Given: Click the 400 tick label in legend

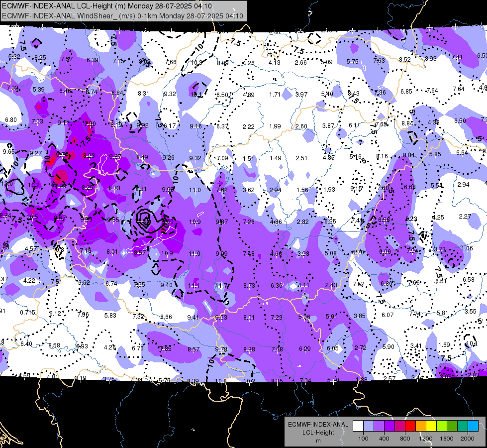Looking at the screenshot, I should [384, 439].
